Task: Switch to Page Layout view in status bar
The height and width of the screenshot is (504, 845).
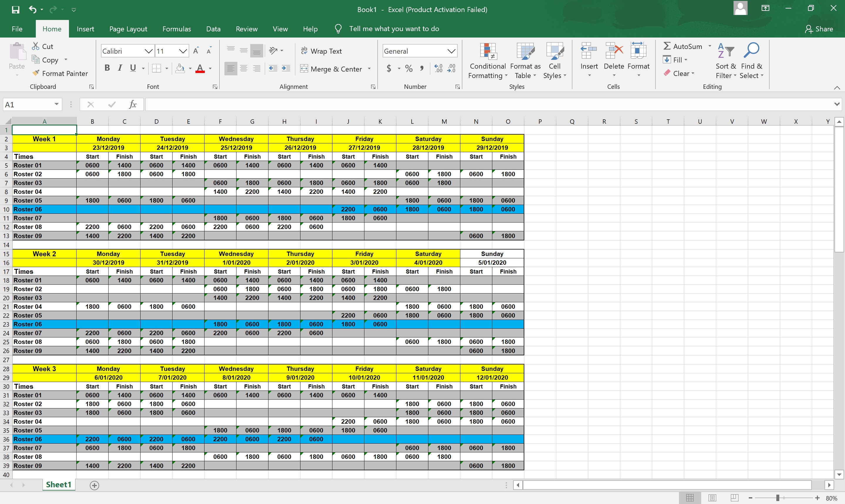Action: tap(712, 498)
